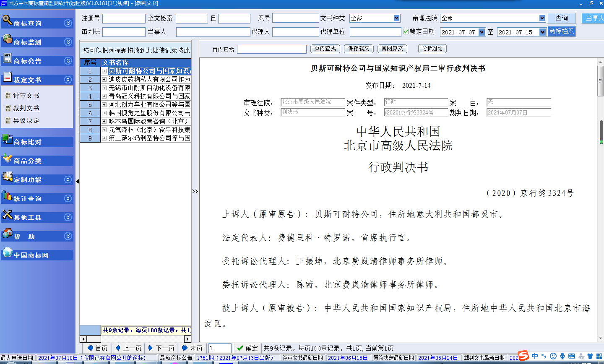Expand the 商标查询 sidebar section
Screen dimensions: 604x364
point(68,23)
